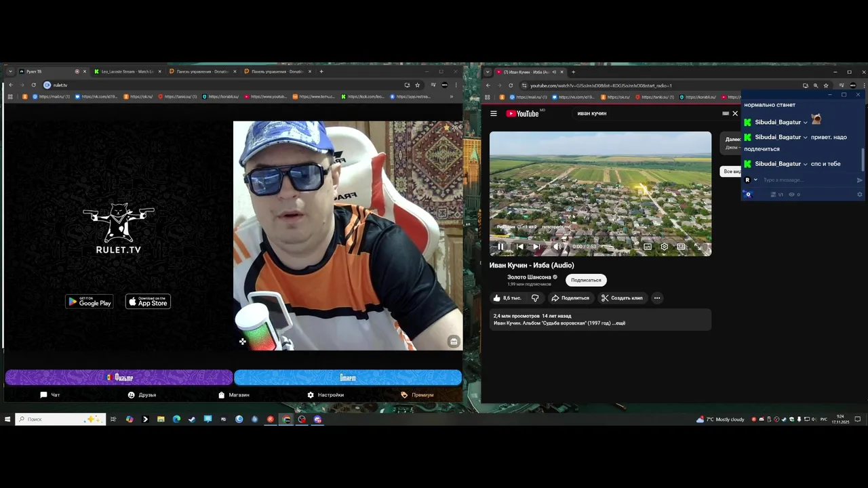Enter YouTube fullscreen mode
The image size is (868, 488).
[x=698, y=247]
